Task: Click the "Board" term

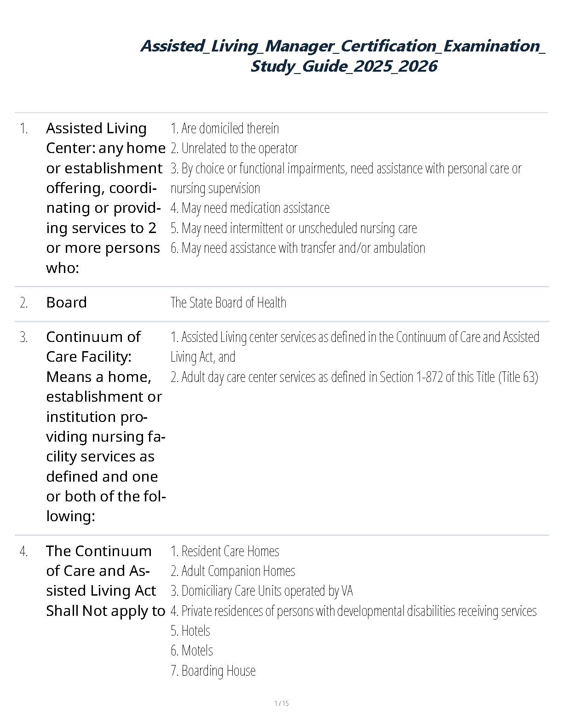Action: (x=67, y=302)
